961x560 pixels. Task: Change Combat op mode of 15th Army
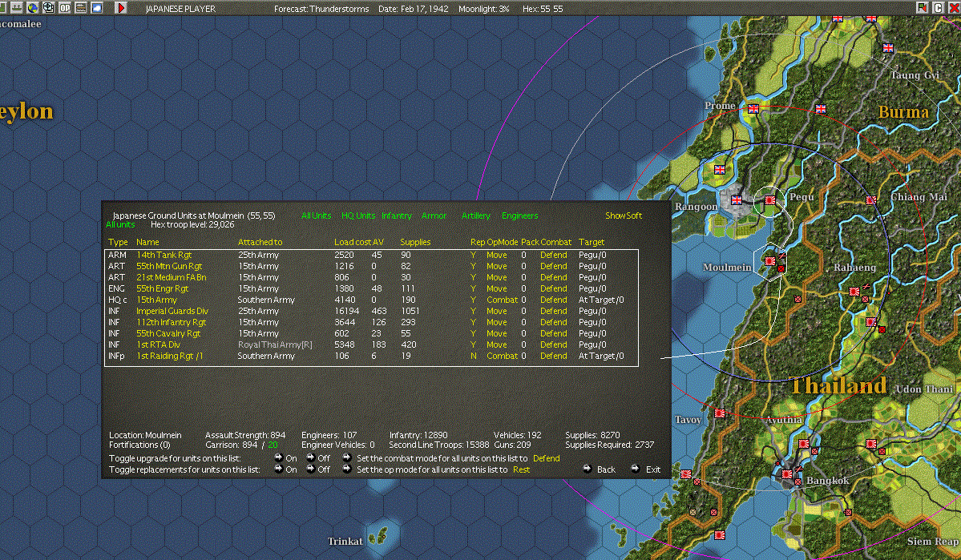(502, 300)
